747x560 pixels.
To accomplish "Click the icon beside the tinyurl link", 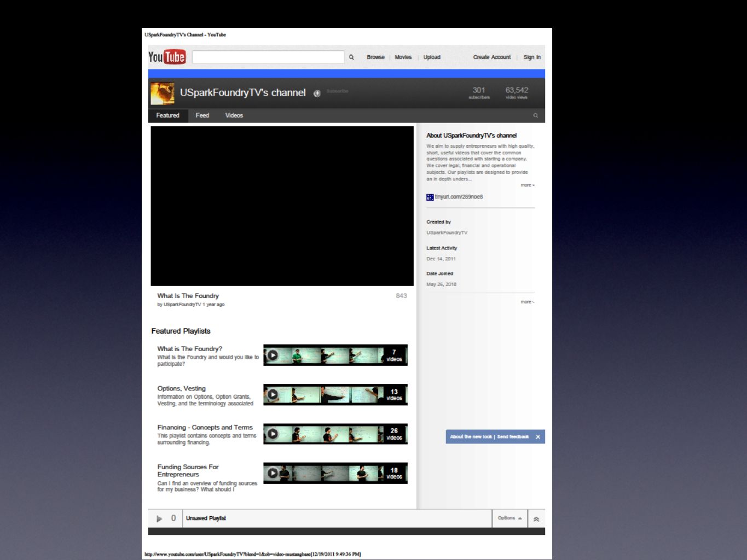I will [x=430, y=197].
